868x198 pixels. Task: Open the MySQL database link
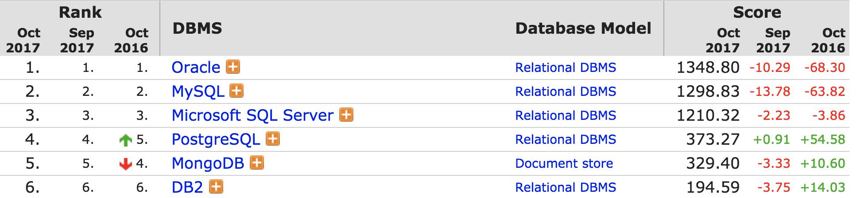coord(198,91)
